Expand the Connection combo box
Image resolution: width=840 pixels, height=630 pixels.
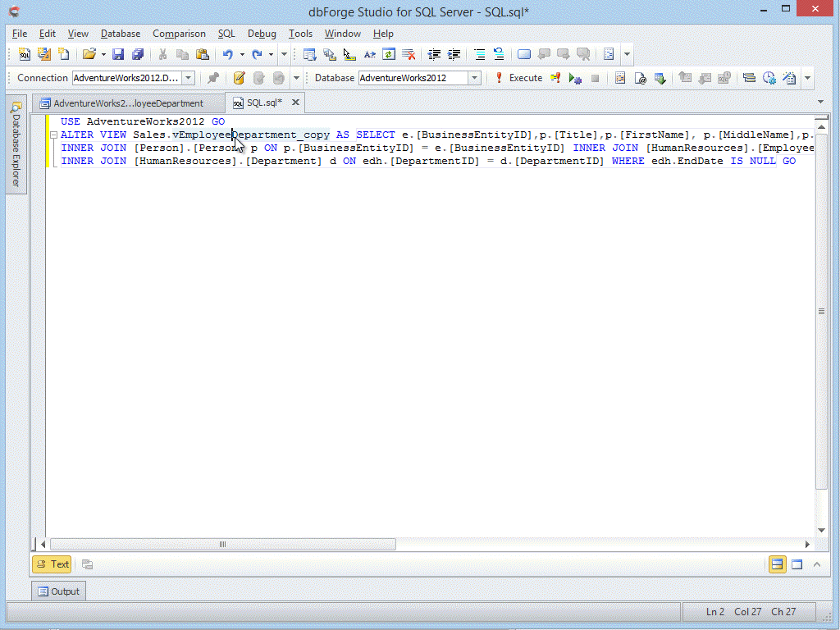click(x=188, y=78)
